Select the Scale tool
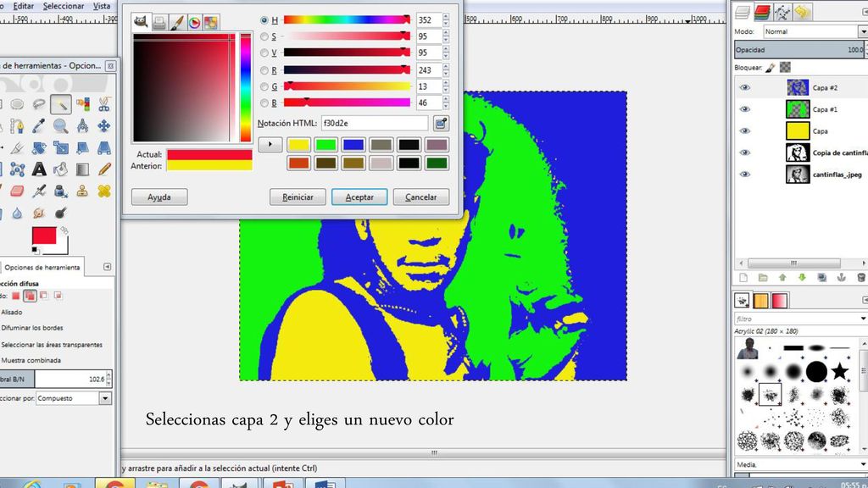 coord(60,147)
